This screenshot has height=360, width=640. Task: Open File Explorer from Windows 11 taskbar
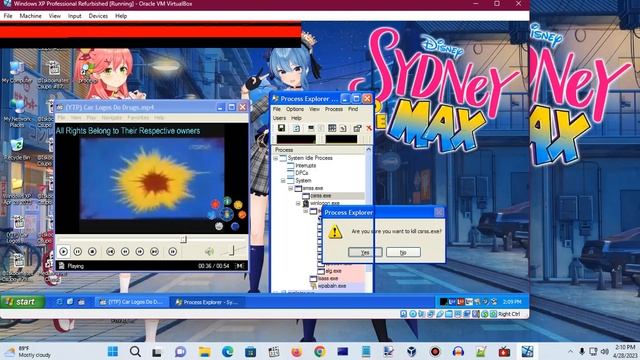[204, 351]
